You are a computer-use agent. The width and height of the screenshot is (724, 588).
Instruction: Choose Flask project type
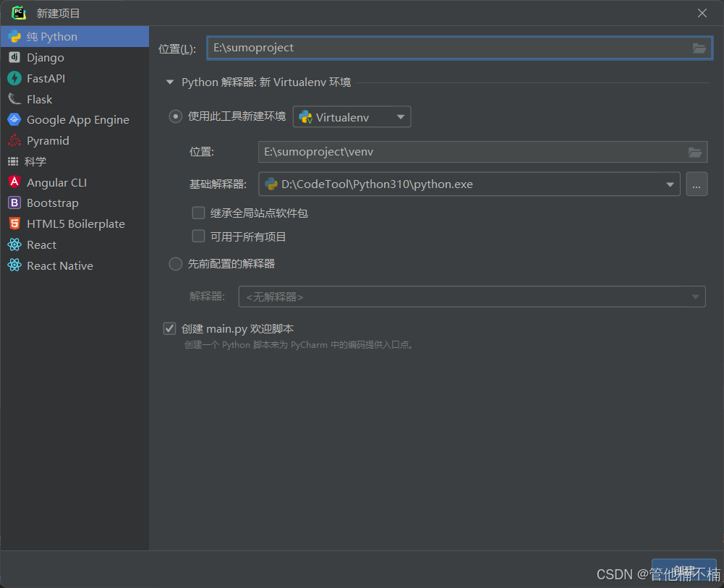[74, 99]
